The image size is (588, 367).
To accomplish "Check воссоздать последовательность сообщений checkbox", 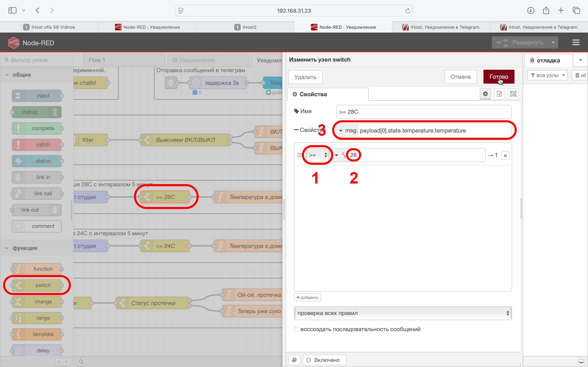I will click(296, 329).
